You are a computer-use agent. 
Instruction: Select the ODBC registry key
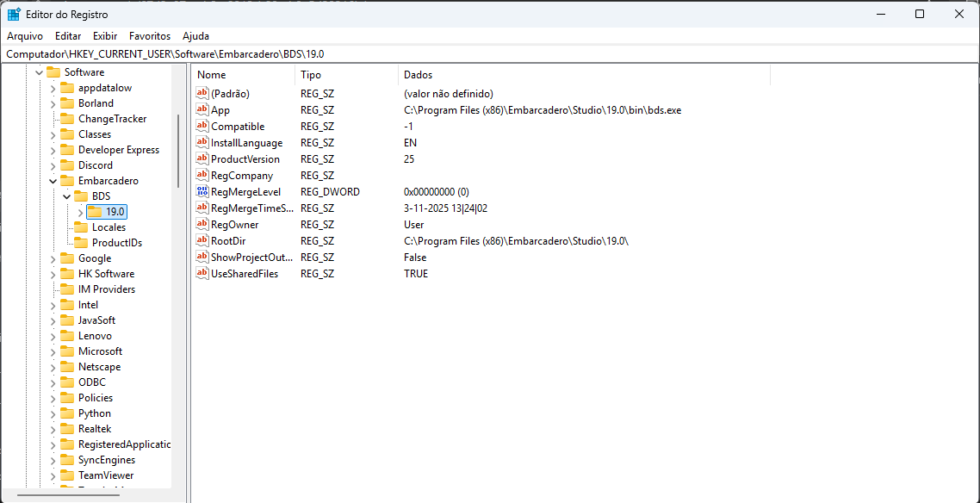[x=92, y=382]
